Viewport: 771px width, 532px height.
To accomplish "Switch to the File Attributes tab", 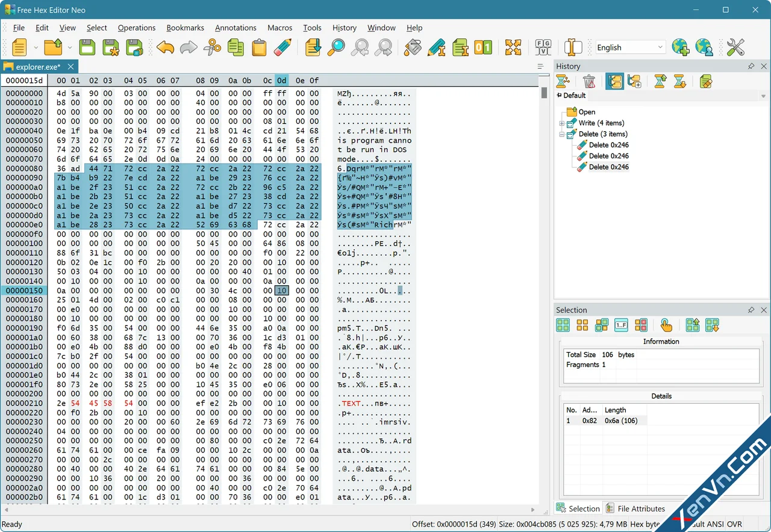I will click(635, 509).
